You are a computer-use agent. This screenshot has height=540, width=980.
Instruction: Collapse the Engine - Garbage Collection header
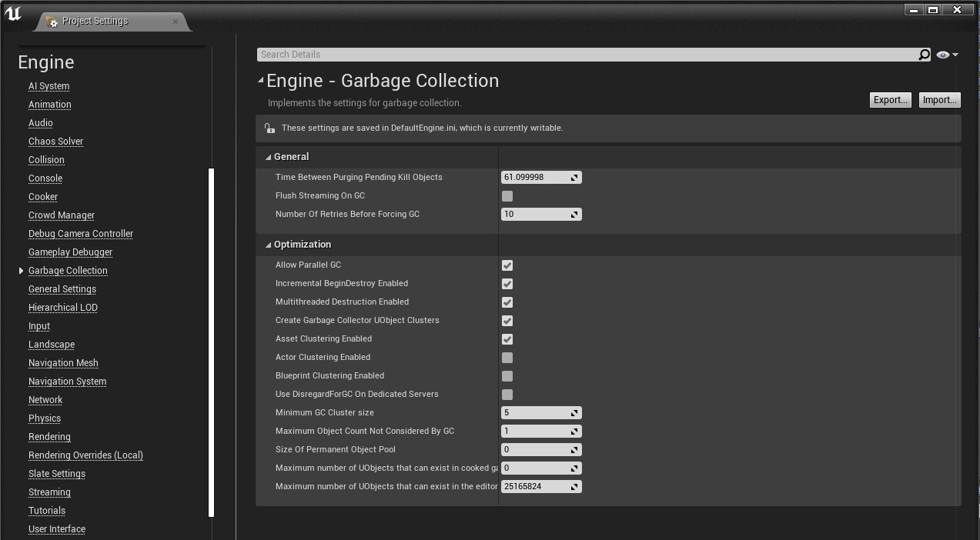coord(259,80)
